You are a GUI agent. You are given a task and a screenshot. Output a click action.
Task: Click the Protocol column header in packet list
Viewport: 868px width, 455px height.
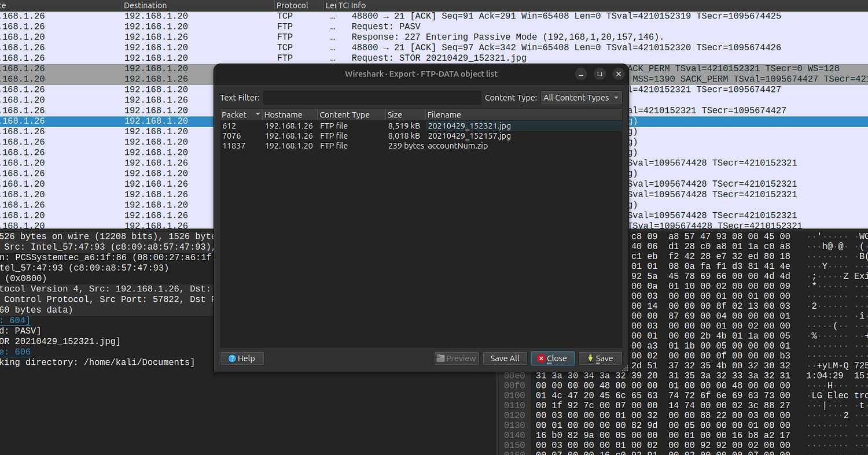(293, 5)
